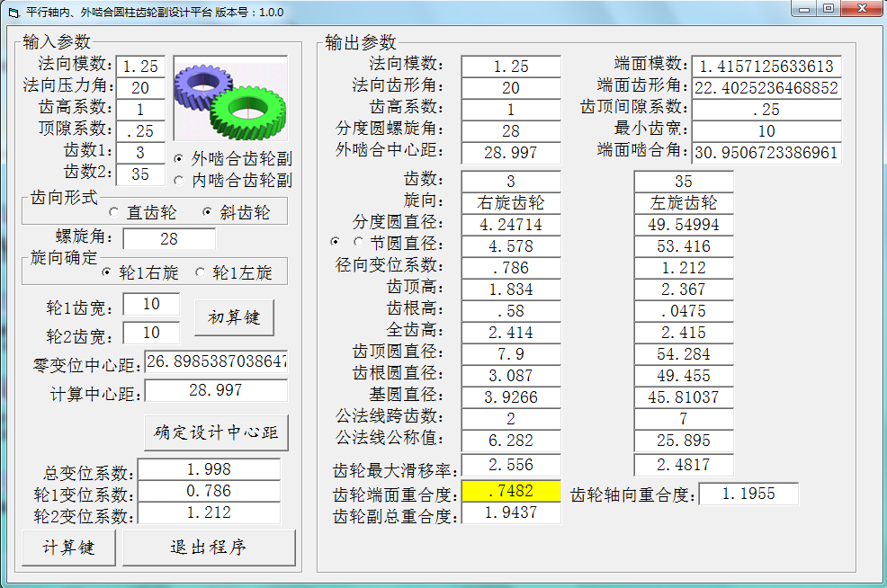The height and width of the screenshot is (588, 887).
Task: Click the 端面啮合角 output field
Action: (766, 153)
